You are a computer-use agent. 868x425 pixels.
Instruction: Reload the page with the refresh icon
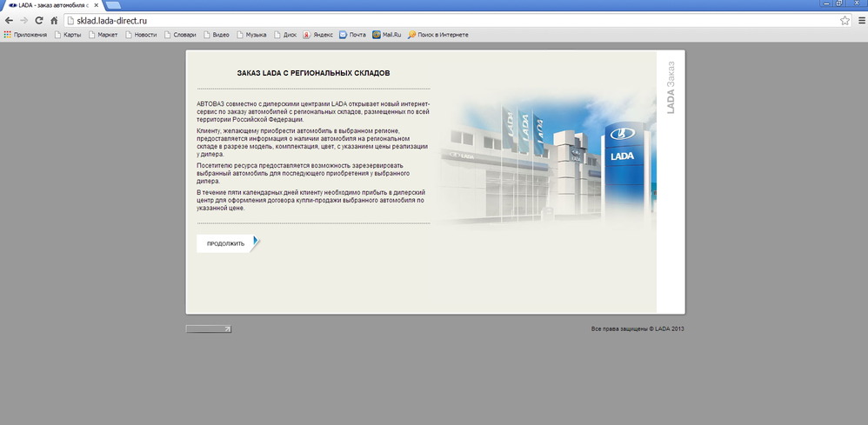pos(39,21)
